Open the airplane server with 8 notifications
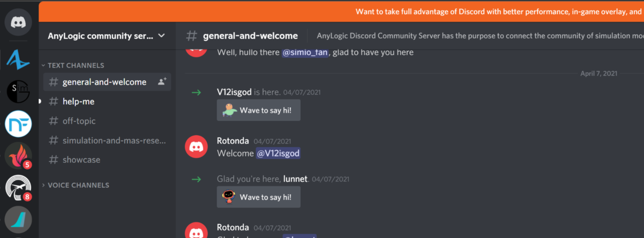 [18, 188]
